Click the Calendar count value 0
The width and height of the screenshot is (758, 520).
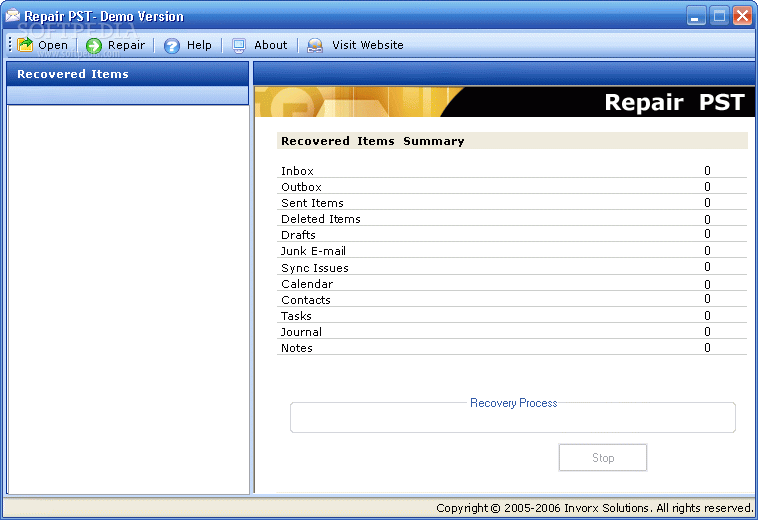click(x=707, y=284)
